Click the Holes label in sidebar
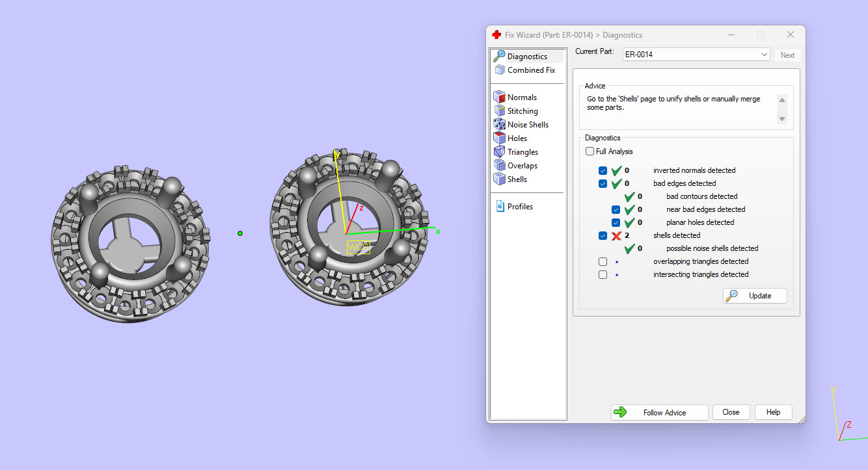Viewport: 868px width, 470px height. point(517,138)
